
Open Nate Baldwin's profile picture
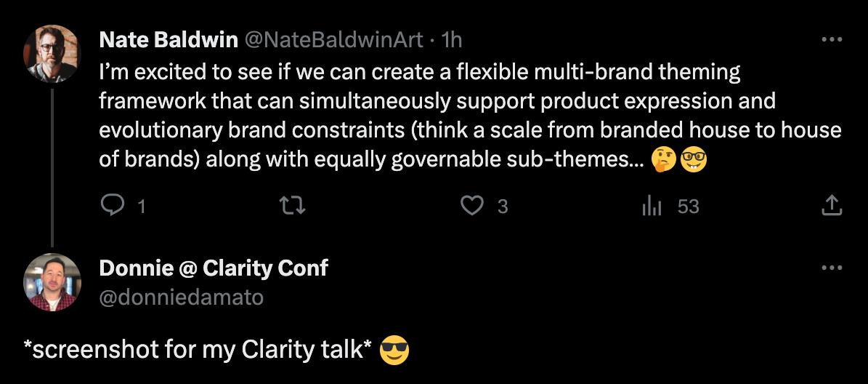coord(52,54)
